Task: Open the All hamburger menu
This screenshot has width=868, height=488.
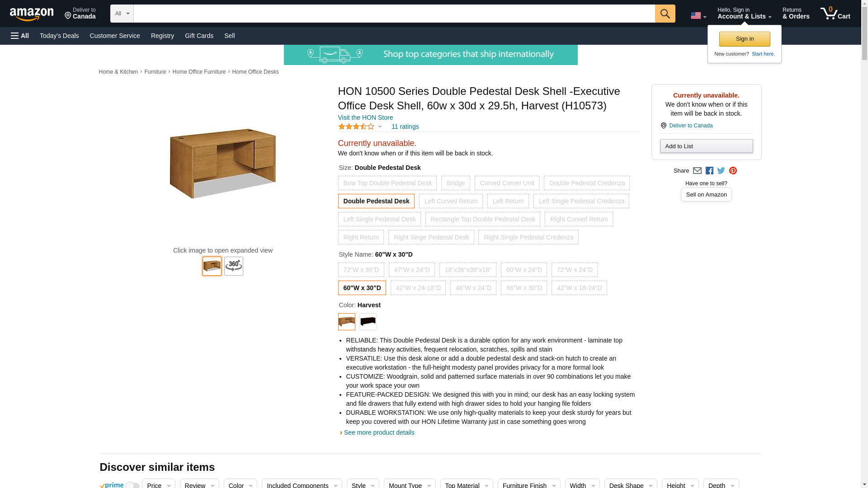Action: (x=20, y=36)
